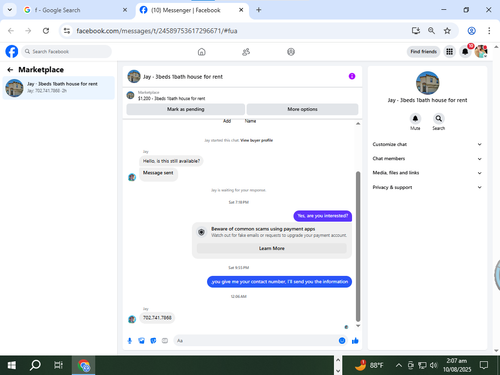Open the notifications bell icon
This screenshot has width=500, height=375.
point(465,52)
